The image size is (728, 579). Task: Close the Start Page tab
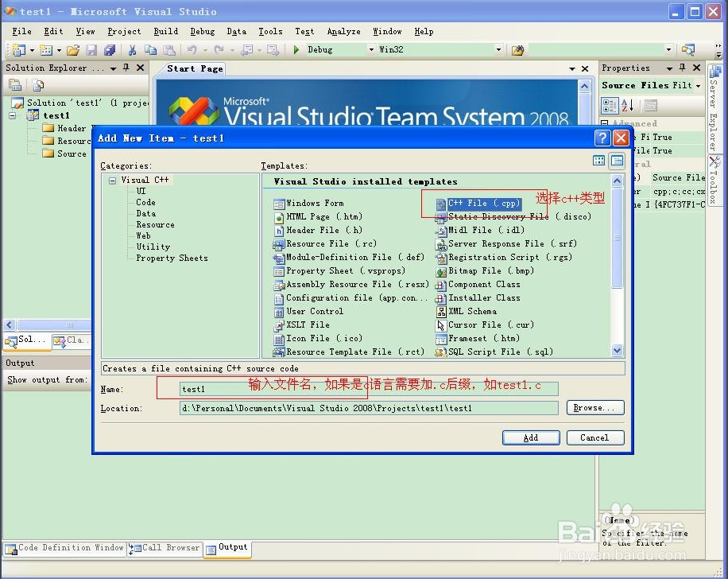click(x=585, y=68)
